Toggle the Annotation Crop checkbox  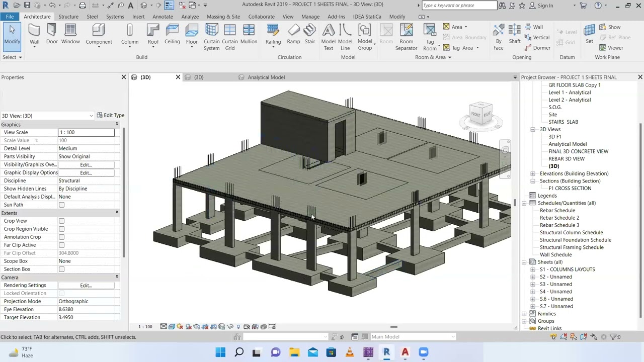coord(61,237)
